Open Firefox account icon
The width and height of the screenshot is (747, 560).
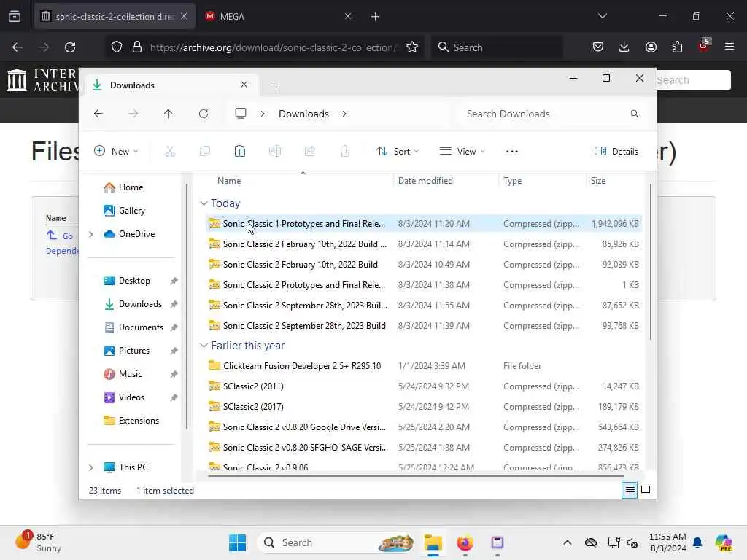pos(651,47)
